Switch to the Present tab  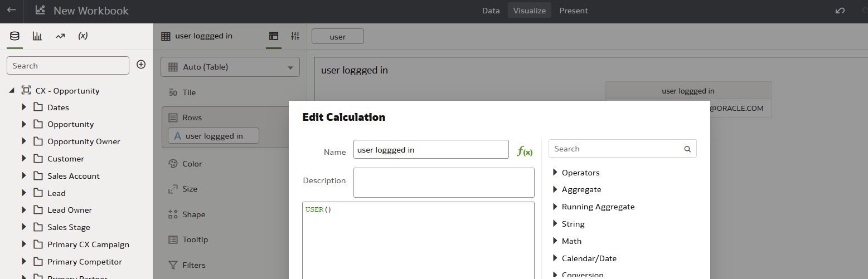574,11
